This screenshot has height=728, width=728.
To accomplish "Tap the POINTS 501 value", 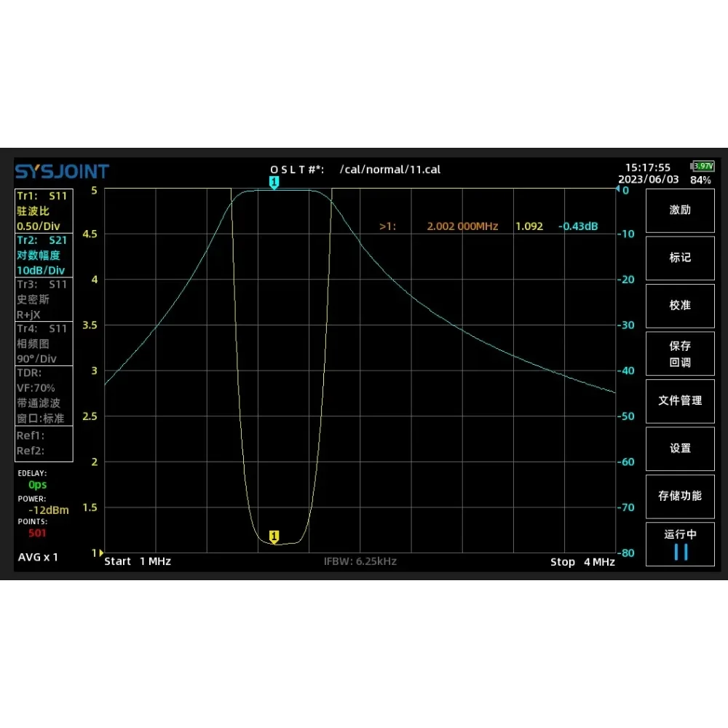I will pyautogui.click(x=37, y=533).
